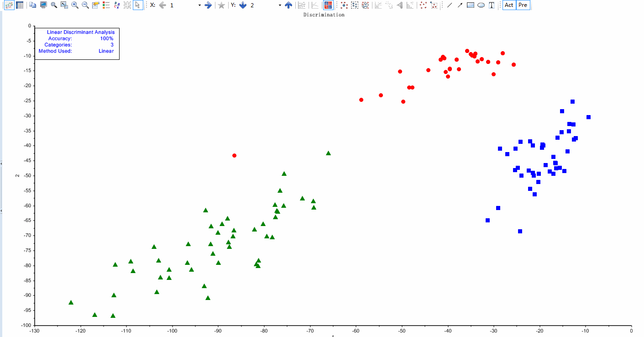Open the data table view

click(x=20, y=5)
